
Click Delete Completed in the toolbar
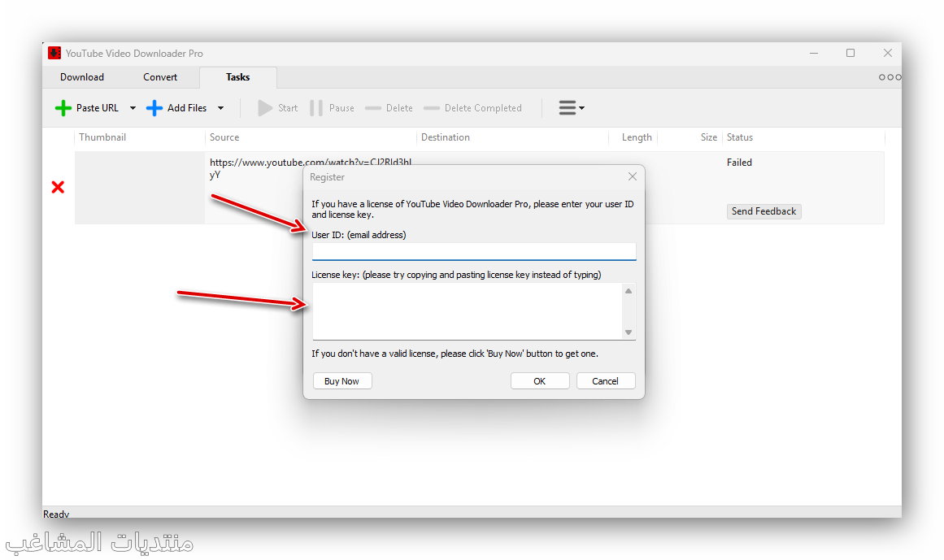pos(472,108)
